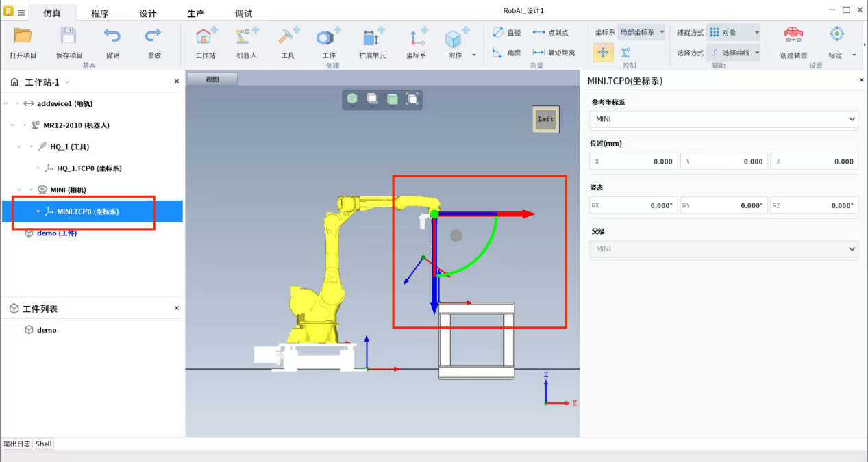Click the 输出日志 button at the bottom
The width and height of the screenshot is (868, 462).
[x=17, y=444]
